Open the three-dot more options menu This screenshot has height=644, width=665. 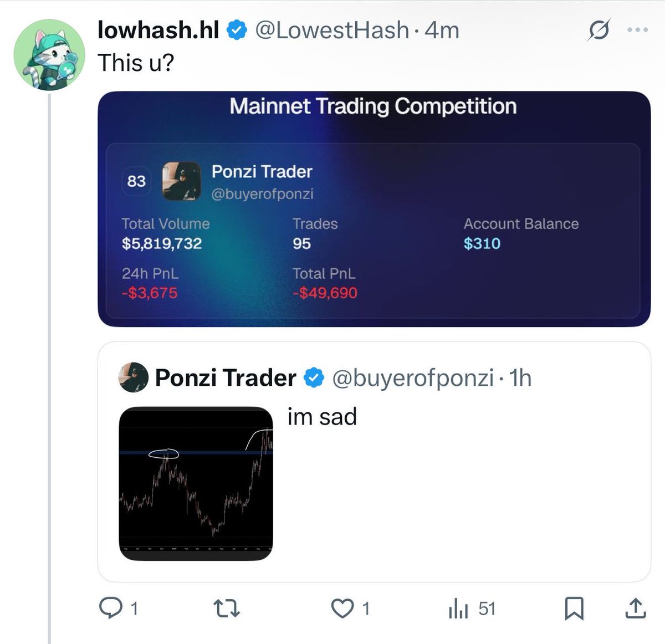click(x=637, y=30)
